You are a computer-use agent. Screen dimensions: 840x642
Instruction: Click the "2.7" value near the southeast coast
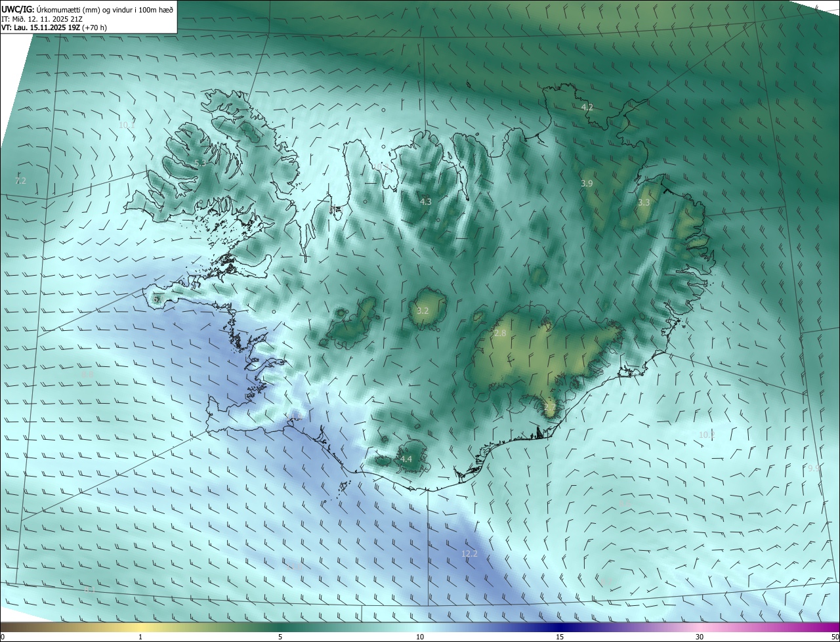tap(549, 408)
